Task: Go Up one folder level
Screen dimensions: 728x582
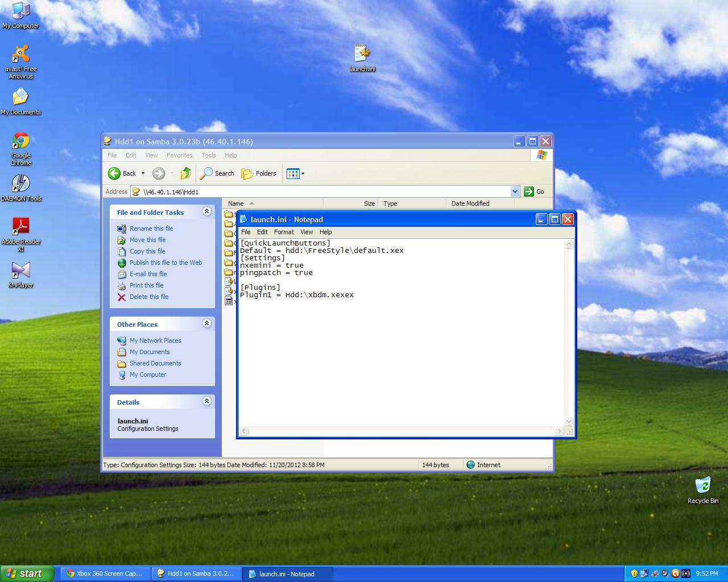Action: point(185,173)
